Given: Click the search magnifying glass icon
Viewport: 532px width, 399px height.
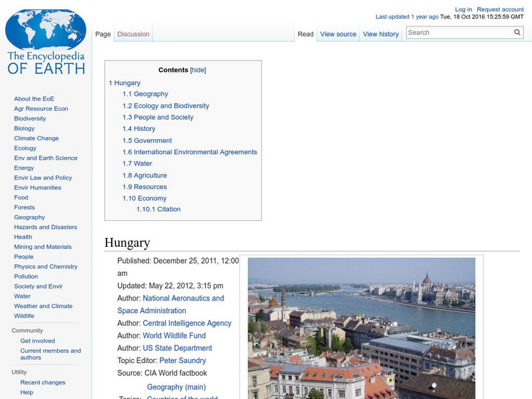Looking at the screenshot, I should click(x=517, y=31).
